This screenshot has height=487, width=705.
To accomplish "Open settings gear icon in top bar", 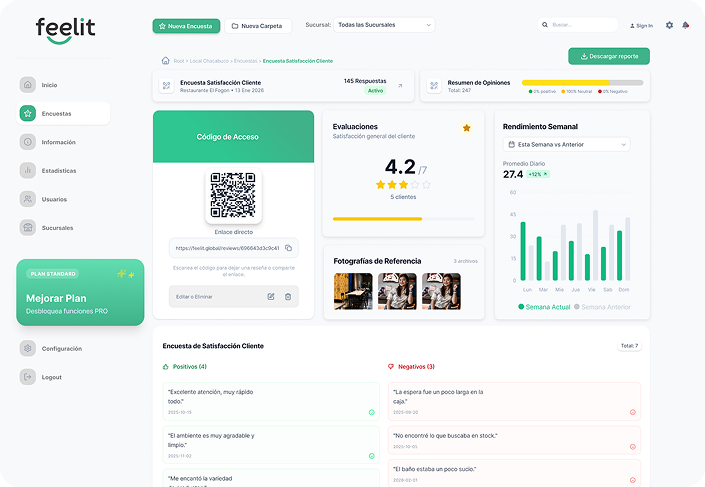I will [670, 25].
